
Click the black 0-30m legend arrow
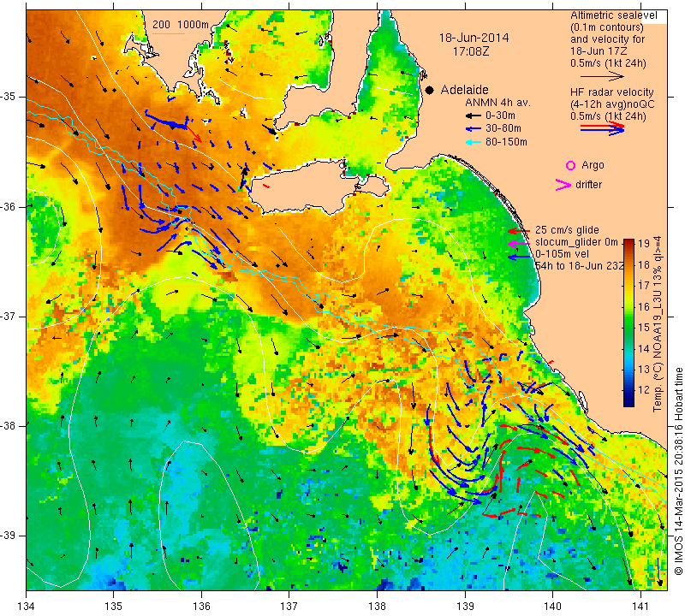(x=474, y=115)
